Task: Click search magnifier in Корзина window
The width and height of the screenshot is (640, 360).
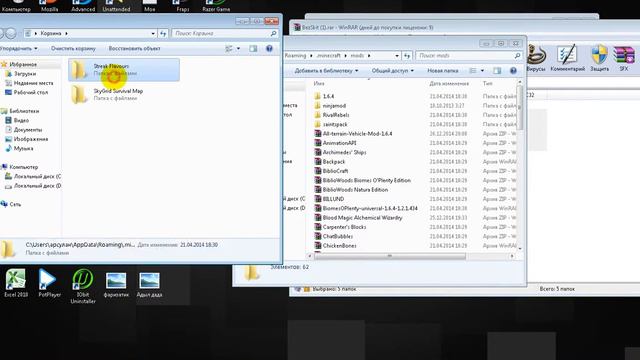Action: click(273, 33)
